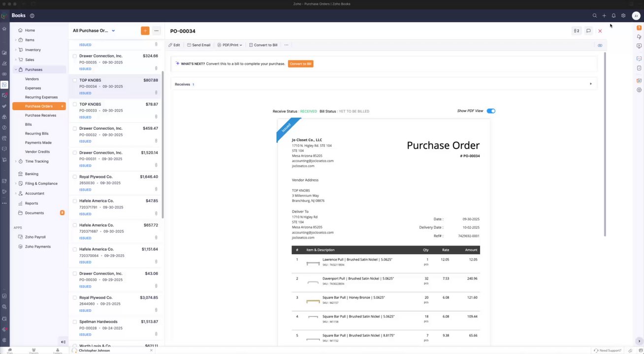
Task: Check the Drawer Connection PO-00032 checkbox
Action: [x=75, y=128]
